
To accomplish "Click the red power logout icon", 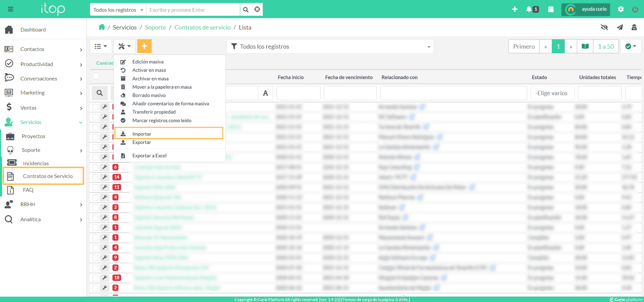I will (635, 9).
